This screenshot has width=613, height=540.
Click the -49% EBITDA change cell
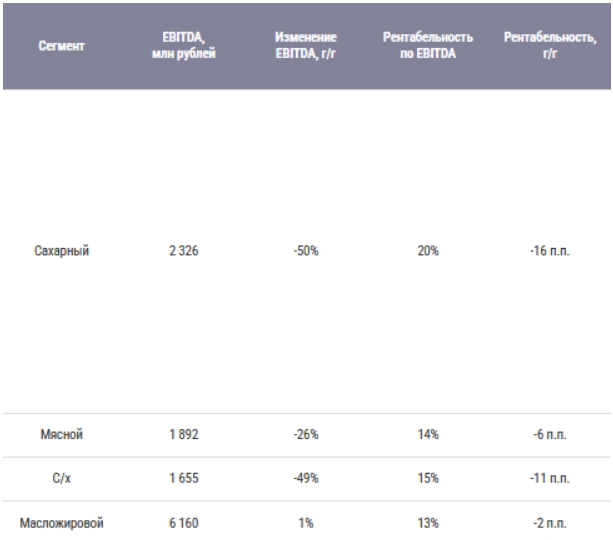(306, 479)
